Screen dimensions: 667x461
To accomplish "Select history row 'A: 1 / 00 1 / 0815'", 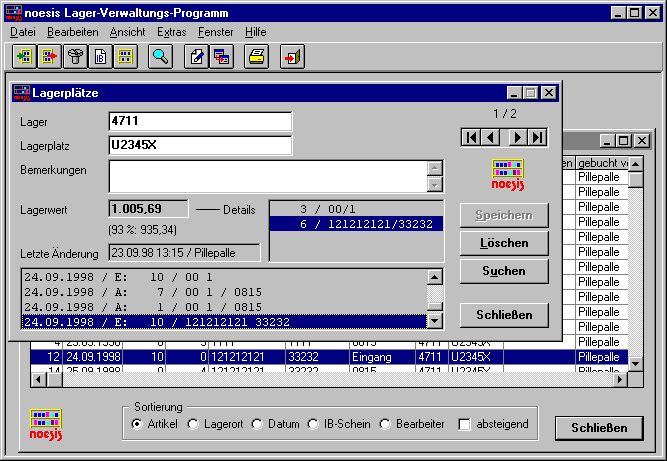I will pos(224,307).
